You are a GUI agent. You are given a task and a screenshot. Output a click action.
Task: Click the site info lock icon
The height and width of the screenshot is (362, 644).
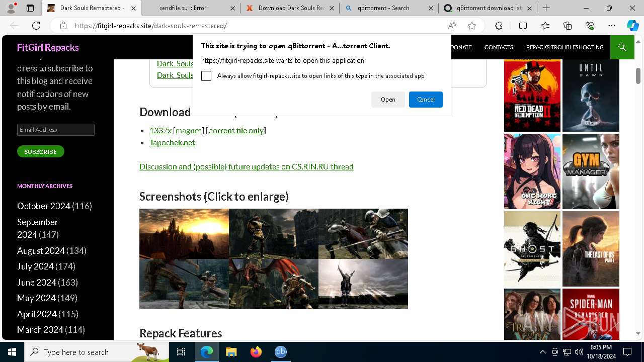[63, 26]
